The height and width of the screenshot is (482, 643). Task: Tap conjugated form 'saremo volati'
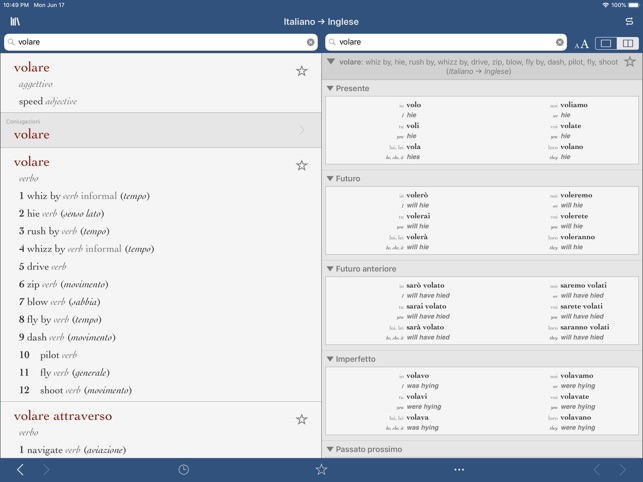[x=584, y=285]
